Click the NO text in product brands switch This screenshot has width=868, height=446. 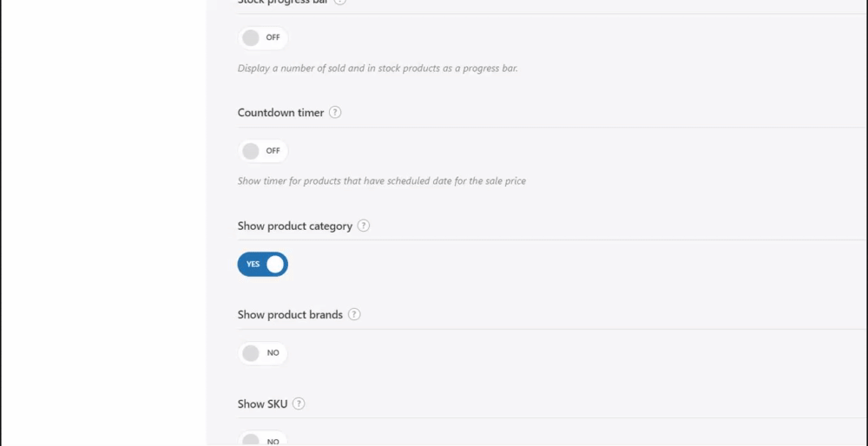273,353
